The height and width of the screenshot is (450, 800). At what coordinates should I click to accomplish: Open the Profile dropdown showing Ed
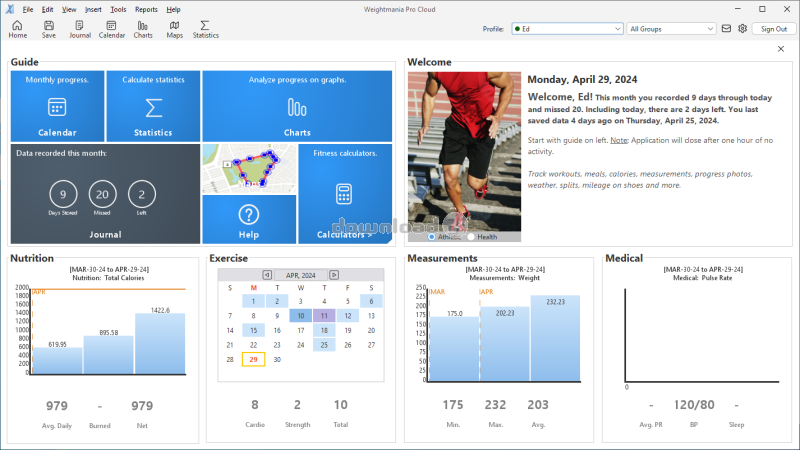click(x=567, y=29)
